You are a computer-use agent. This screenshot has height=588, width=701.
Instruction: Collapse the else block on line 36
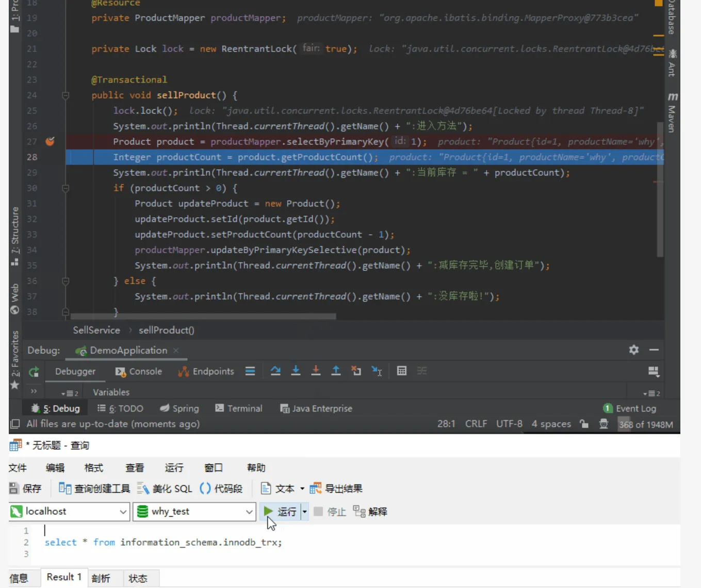click(66, 281)
